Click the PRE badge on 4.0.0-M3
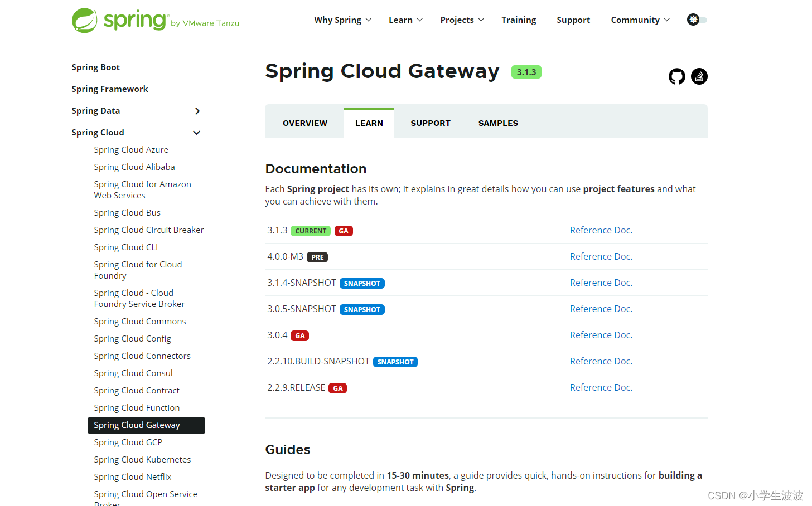Screen dimensions: 812x506 point(317,257)
